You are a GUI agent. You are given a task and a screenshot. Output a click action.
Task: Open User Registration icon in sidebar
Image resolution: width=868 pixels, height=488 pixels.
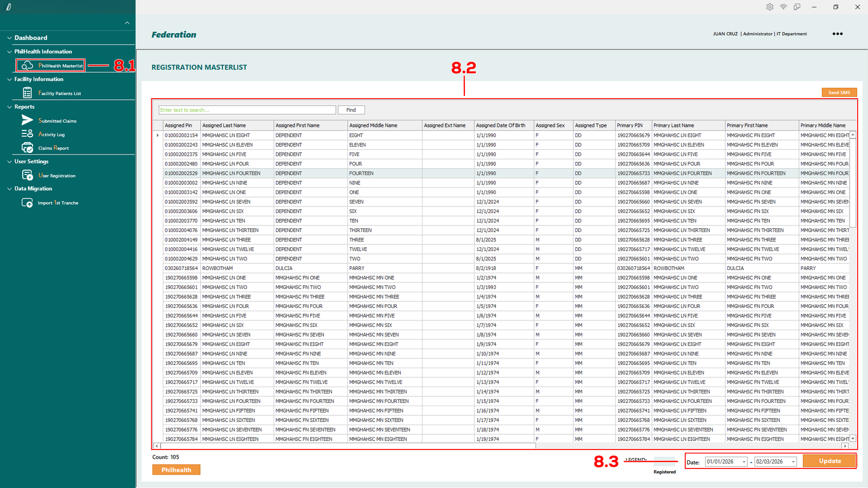[x=27, y=175]
